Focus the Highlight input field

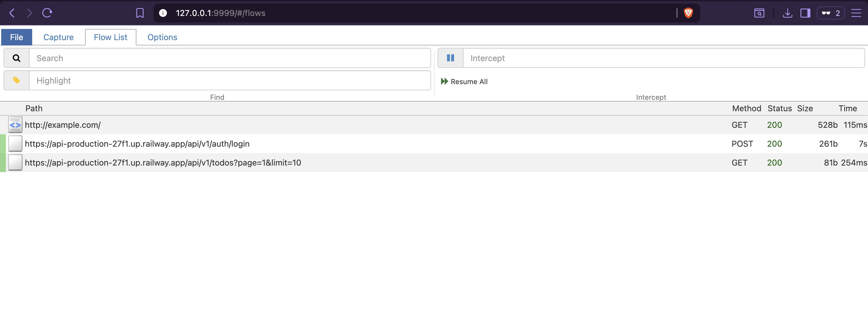coord(230,80)
